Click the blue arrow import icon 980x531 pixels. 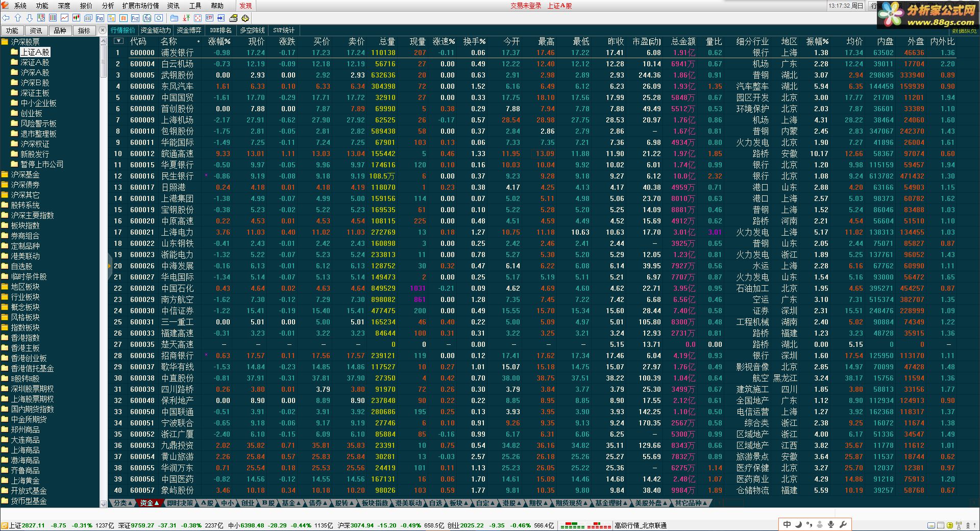[x=221, y=18]
